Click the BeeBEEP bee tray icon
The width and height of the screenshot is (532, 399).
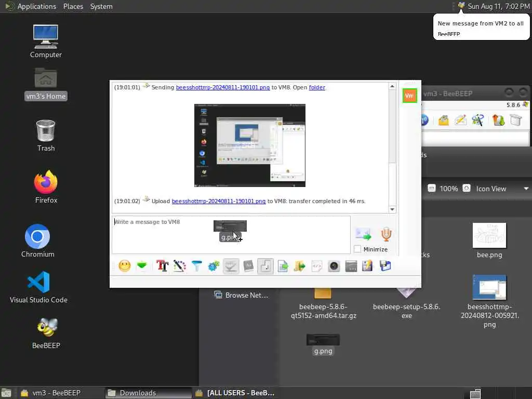(x=461, y=5)
